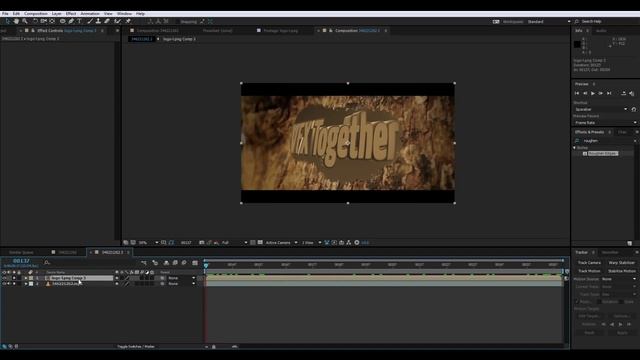Toggle Region of Interest in viewer
The image size is (640, 360).
pyautogui.click(x=253, y=242)
